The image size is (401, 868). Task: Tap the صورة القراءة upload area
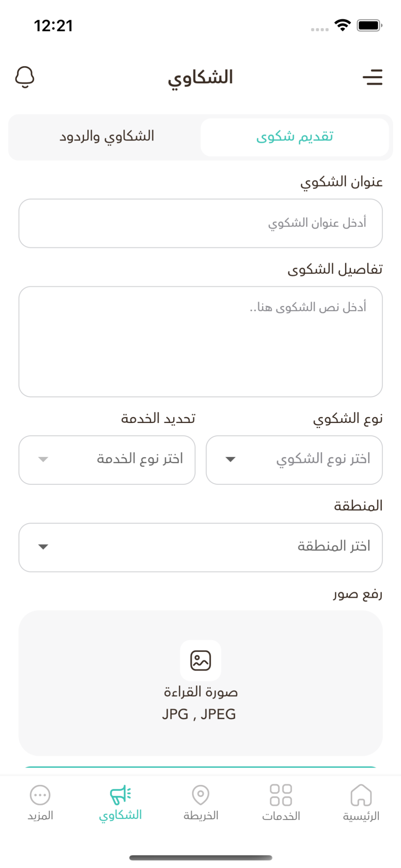(200, 683)
